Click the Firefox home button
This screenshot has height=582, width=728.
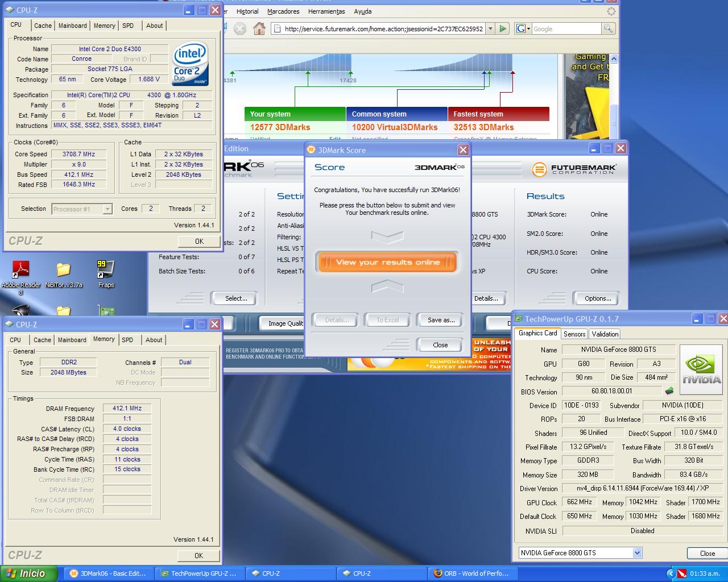point(259,28)
